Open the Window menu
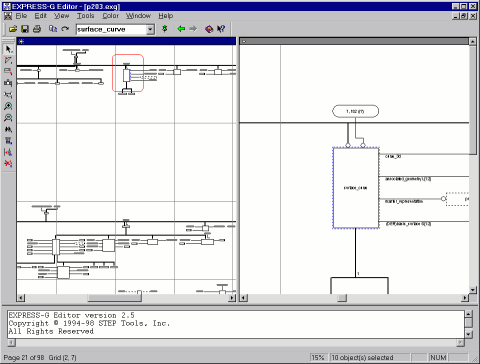480x364 pixels. (138, 16)
